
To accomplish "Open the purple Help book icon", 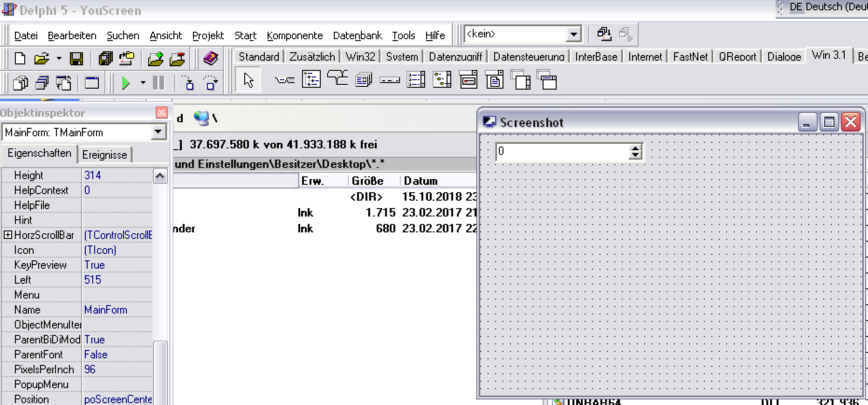I will [x=211, y=58].
